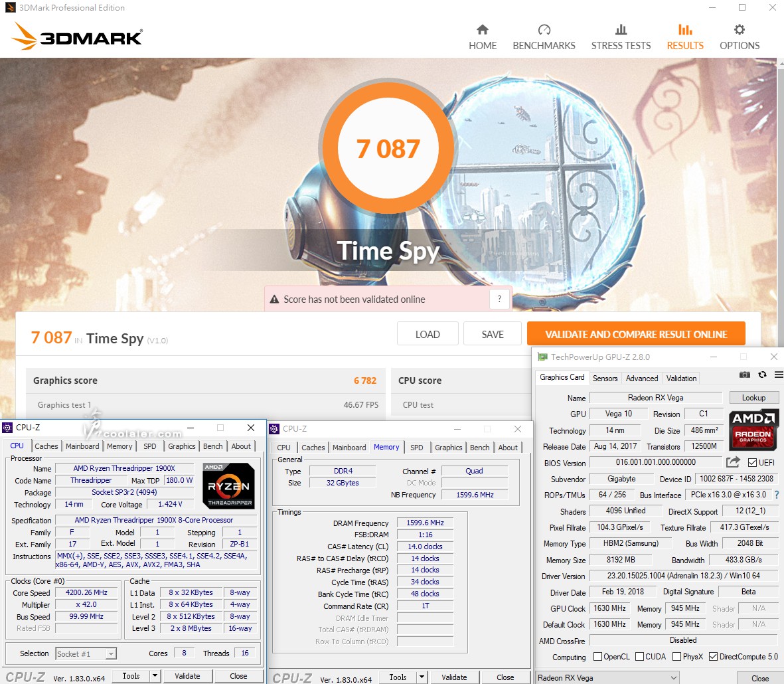Click Validate in CPU-Z Memory window

(x=454, y=677)
